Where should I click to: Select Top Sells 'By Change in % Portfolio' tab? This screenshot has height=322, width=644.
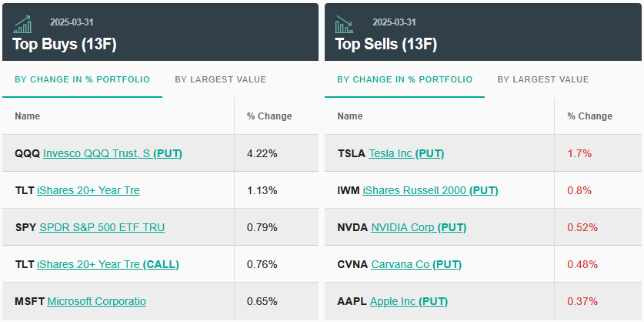coord(405,79)
